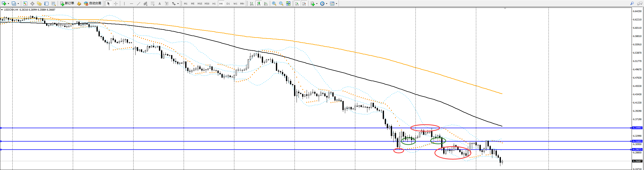Expand the templates dropdown arrow
Image resolution: width=644 pixels, height=170 pixels.
pyautogui.click(x=336, y=4)
